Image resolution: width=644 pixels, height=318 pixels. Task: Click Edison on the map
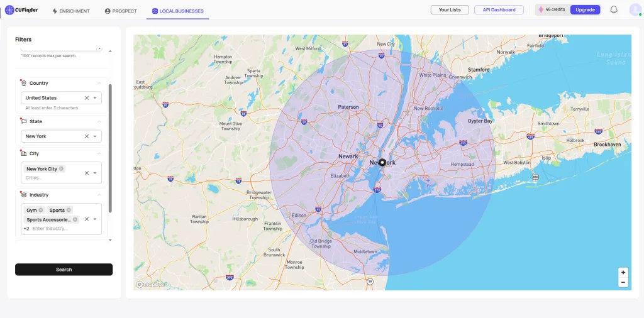(299, 216)
